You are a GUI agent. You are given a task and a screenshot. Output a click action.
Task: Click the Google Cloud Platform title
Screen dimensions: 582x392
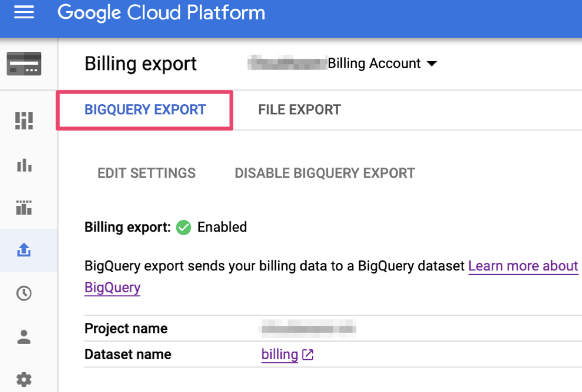pyautogui.click(x=161, y=13)
